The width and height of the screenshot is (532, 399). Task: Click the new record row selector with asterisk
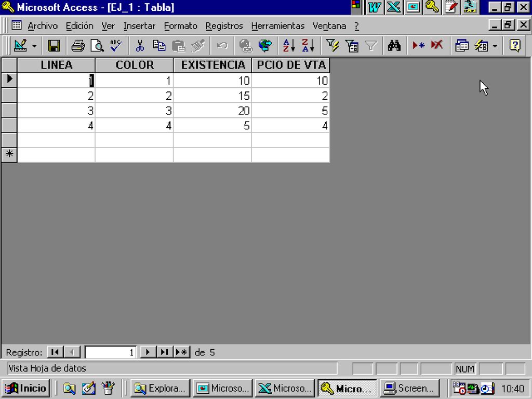pos(9,155)
